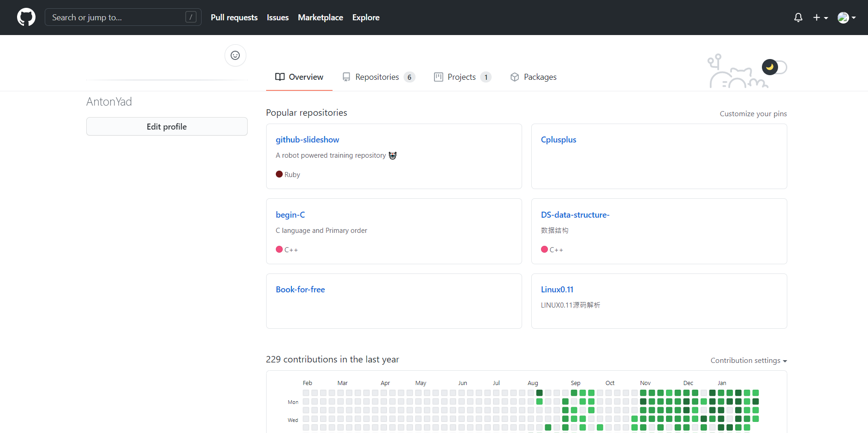Switch to the Repositories tab
Viewport: 868px width, 433px height.
point(379,77)
